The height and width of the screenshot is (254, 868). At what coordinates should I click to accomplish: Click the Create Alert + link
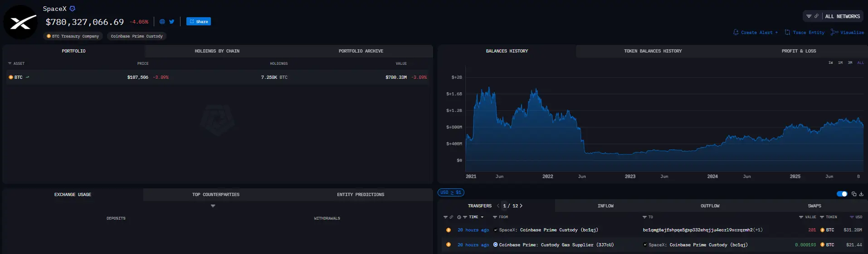[x=759, y=33]
